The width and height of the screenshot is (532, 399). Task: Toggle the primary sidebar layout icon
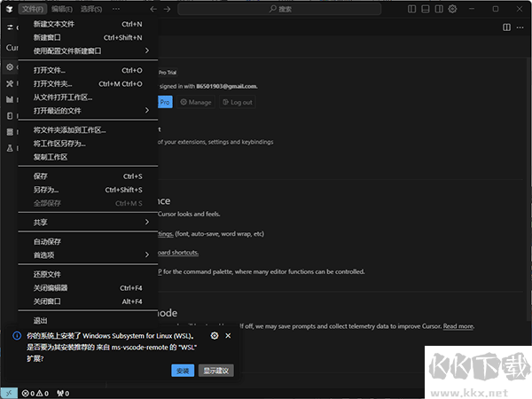click(411, 9)
